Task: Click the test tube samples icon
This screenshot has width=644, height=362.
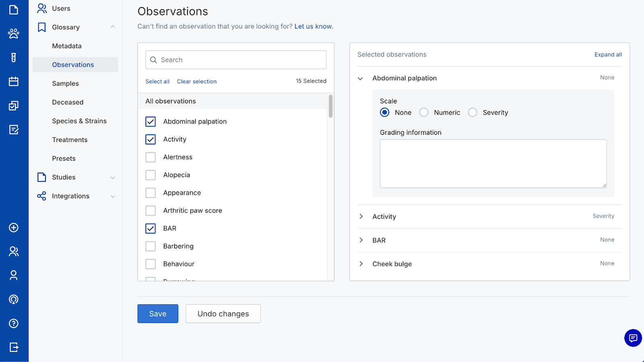Action: pyautogui.click(x=14, y=58)
